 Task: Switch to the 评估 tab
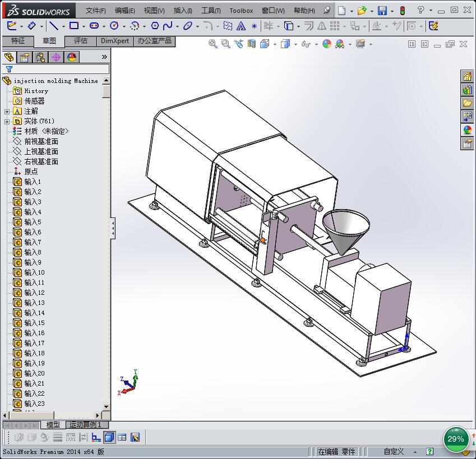[81, 41]
